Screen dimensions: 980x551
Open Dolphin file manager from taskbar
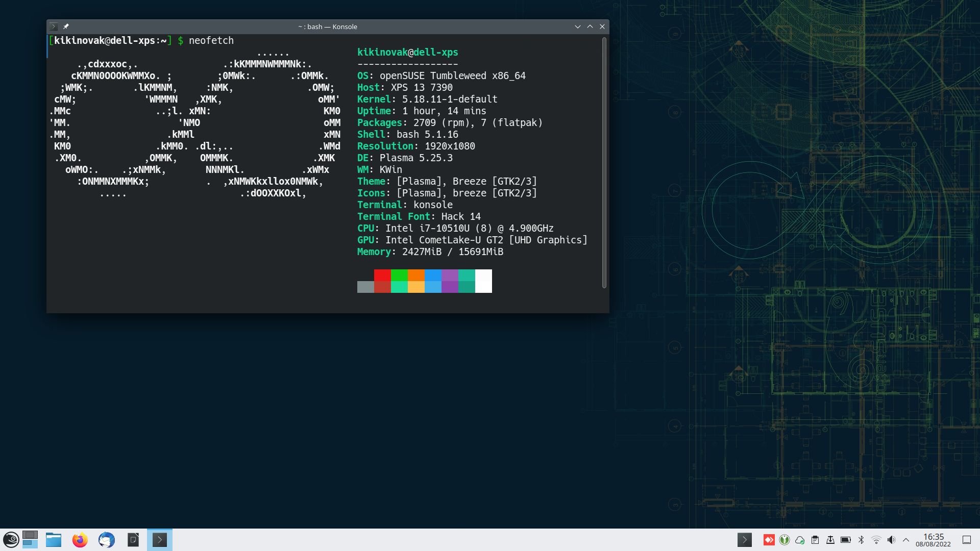click(x=54, y=540)
